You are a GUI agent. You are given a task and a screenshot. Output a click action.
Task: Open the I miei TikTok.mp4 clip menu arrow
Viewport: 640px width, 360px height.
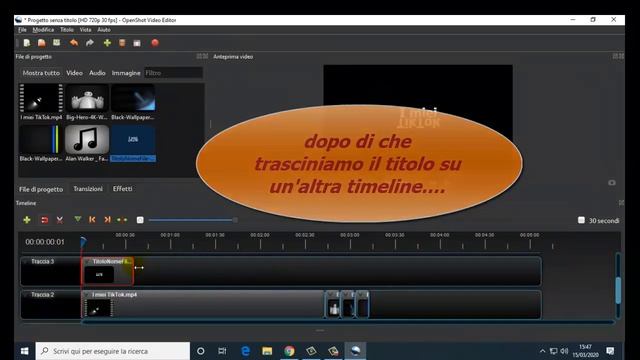point(87,295)
